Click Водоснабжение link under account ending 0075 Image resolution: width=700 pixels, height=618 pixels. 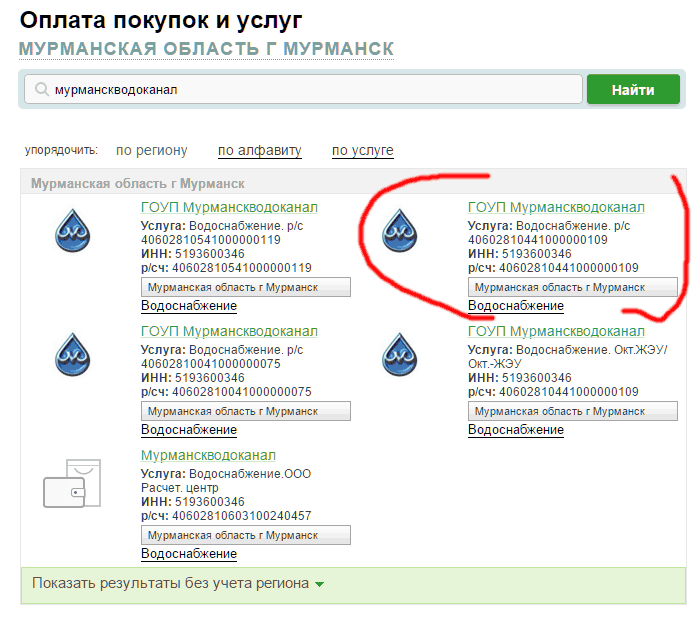189,430
